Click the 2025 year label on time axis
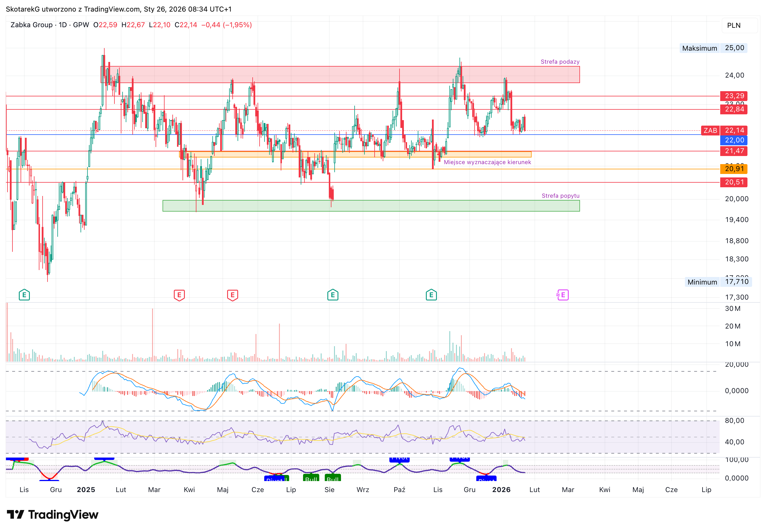This screenshot has height=532, width=766. pos(86,490)
